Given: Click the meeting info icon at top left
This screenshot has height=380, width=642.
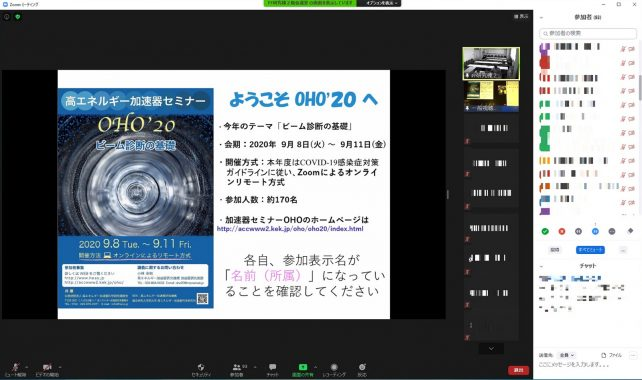Looking at the screenshot, I should click(x=7, y=17).
